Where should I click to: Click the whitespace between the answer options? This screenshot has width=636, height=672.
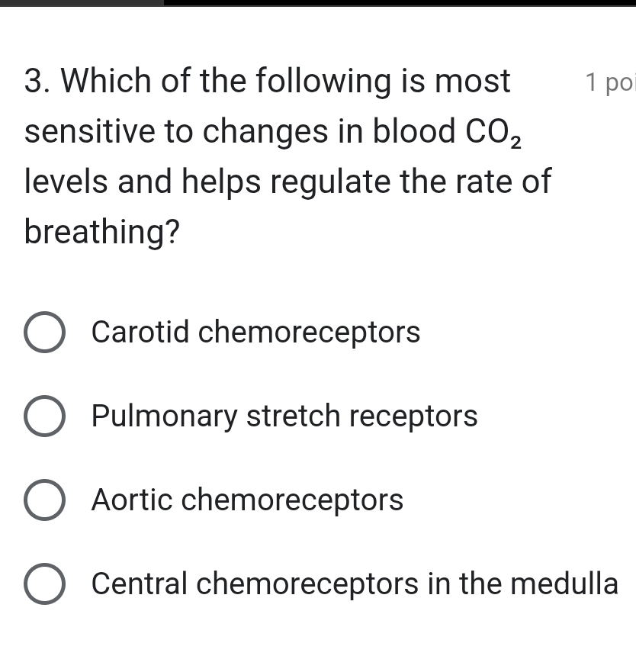click(305, 374)
